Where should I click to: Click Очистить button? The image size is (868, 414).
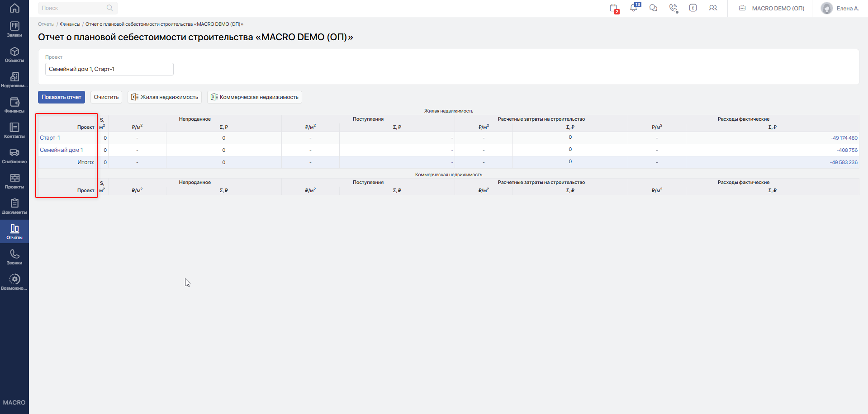106,97
